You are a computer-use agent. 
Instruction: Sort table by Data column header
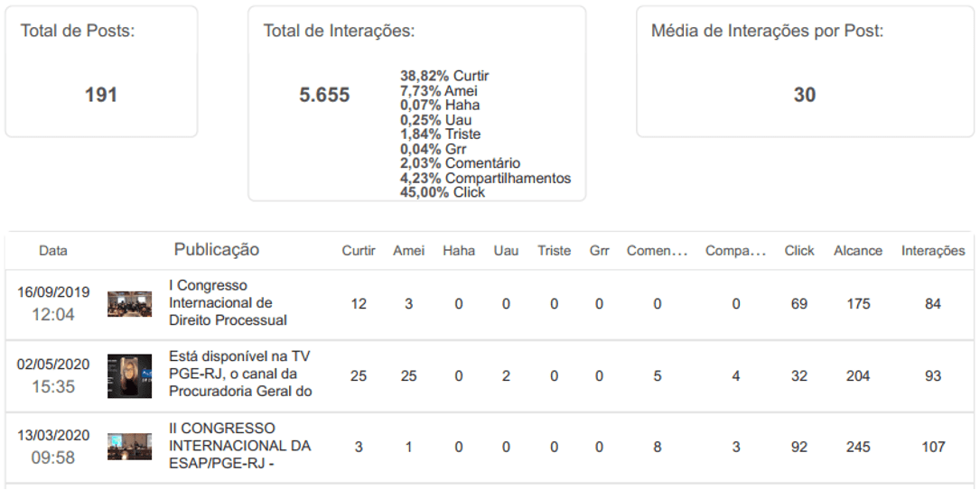[53, 251]
